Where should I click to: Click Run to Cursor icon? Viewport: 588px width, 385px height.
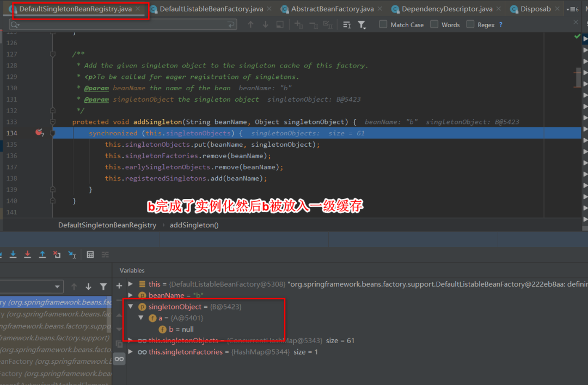(x=72, y=254)
